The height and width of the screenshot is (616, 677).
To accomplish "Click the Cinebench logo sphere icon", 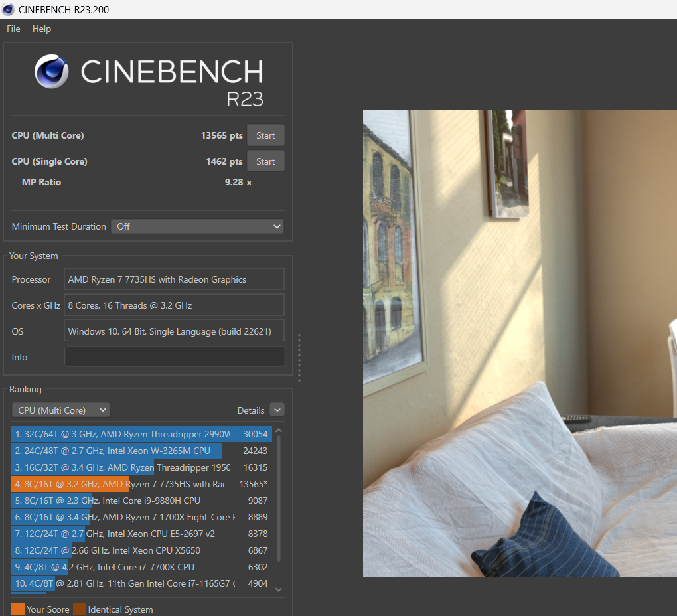I will (51, 71).
